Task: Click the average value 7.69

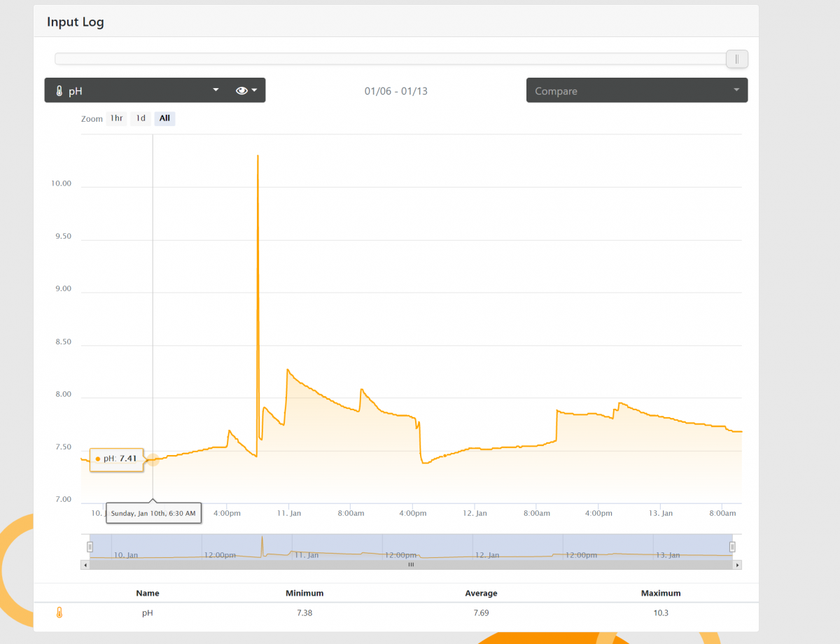Action: click(481, 613)
